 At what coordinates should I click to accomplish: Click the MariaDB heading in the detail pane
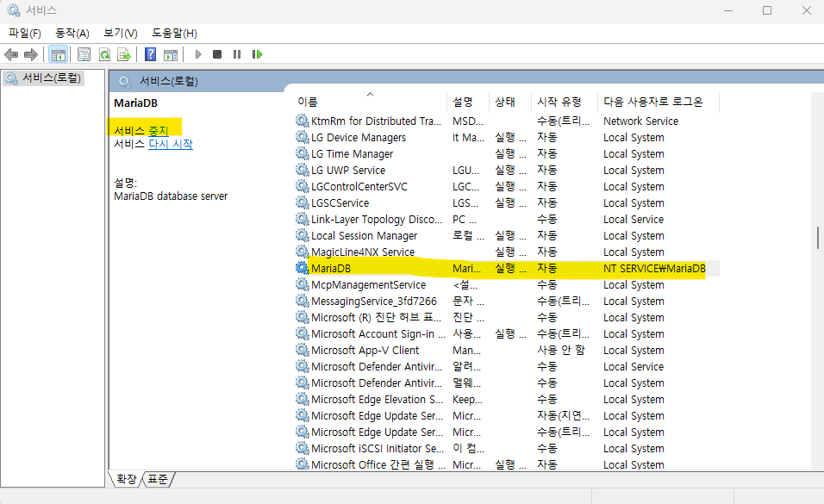point(135,103)
